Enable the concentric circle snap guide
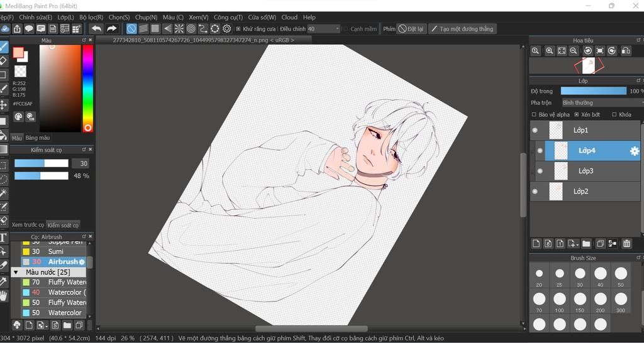This screenshot has width=644, height=343. (191, 29)
